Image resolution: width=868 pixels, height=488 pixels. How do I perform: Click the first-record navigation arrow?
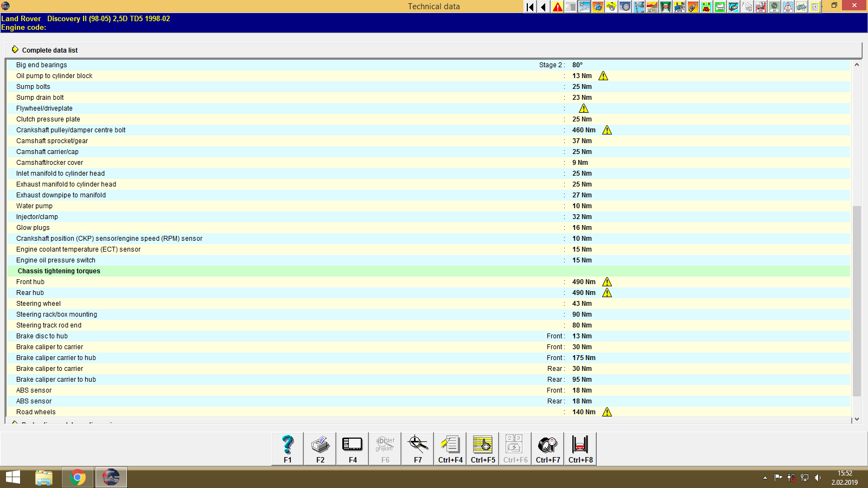pos(529,7)
